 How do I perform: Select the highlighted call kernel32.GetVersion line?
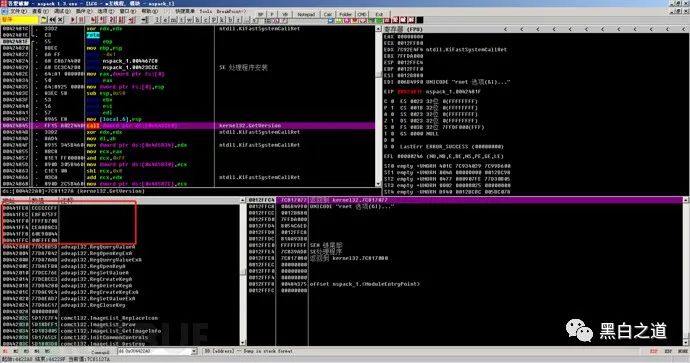click(x=187, y=125)
